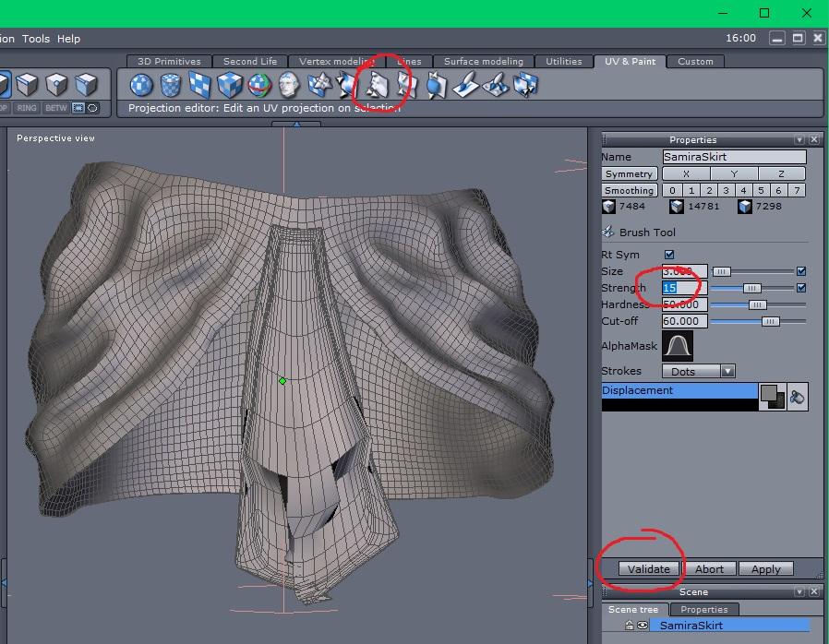
Task: Set smoothing level to 0
Action: [672, 190]
